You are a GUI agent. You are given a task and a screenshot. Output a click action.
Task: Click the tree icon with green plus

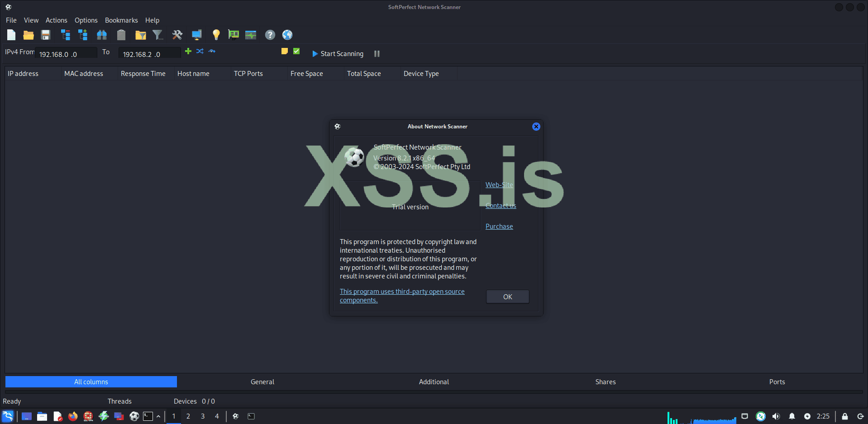point(83,35)
